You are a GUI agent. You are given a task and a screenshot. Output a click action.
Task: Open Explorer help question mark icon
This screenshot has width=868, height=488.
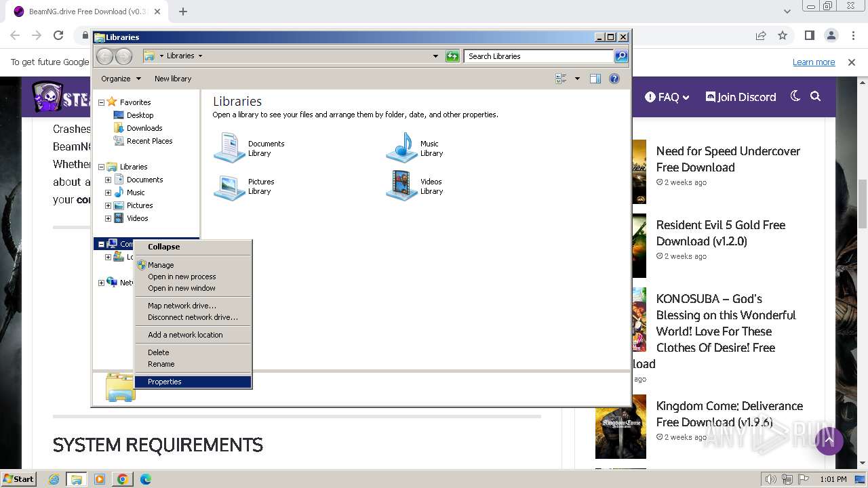tap(614, 79)
